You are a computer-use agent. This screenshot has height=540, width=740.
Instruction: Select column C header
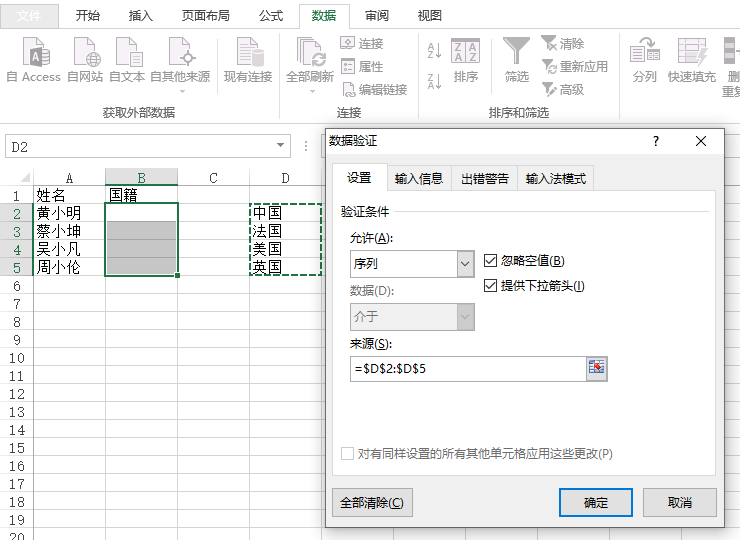click(x=213, y=177)
